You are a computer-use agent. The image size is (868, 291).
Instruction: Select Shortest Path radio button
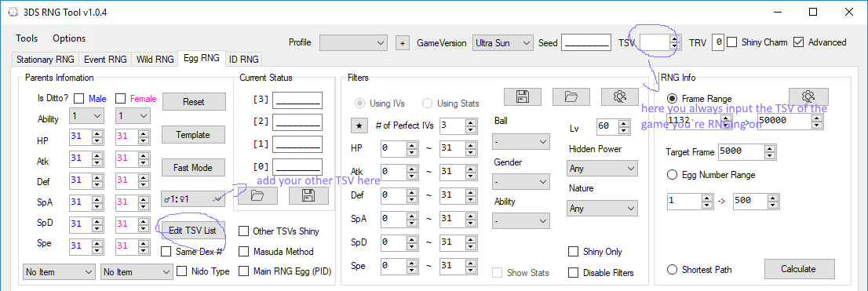tap(672, 269)
